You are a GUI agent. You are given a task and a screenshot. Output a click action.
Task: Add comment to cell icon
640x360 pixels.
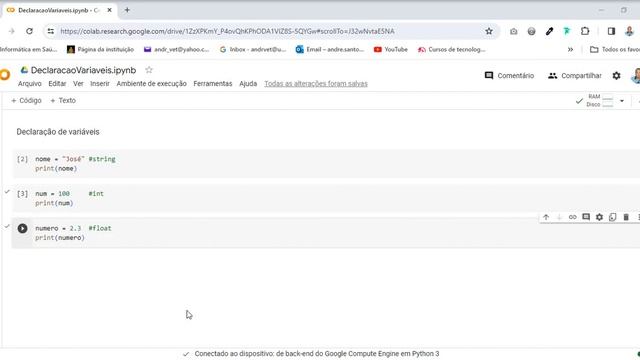click(586, 217)
